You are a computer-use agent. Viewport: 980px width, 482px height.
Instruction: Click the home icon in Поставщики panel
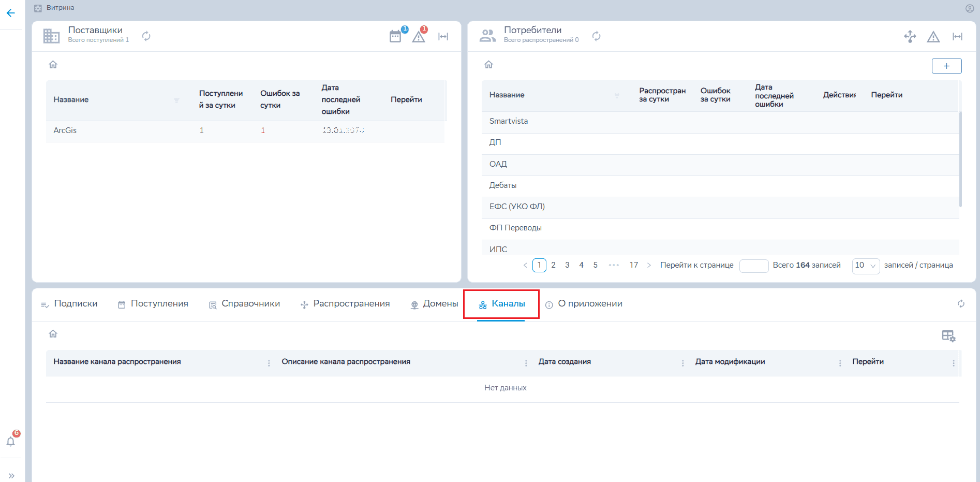[x=53, y=65]
